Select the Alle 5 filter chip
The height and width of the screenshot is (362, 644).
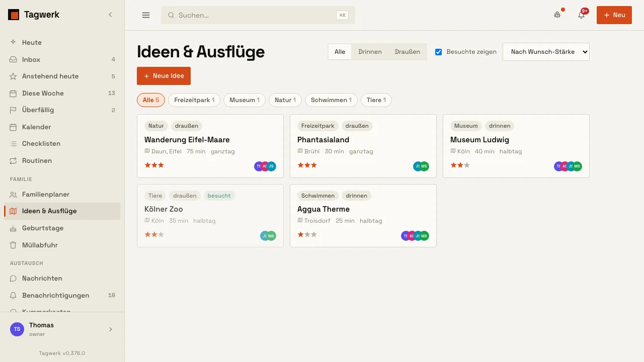[151, 100]
